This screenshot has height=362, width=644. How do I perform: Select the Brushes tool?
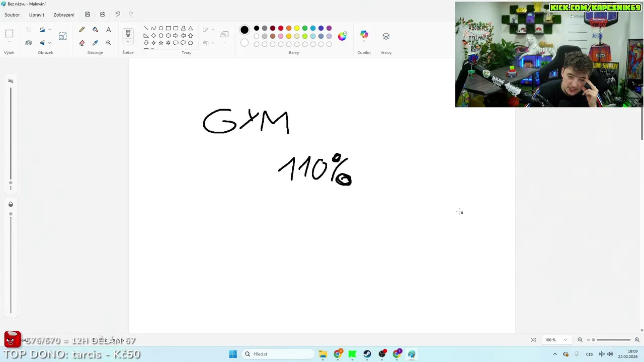(x=128, y=33)
